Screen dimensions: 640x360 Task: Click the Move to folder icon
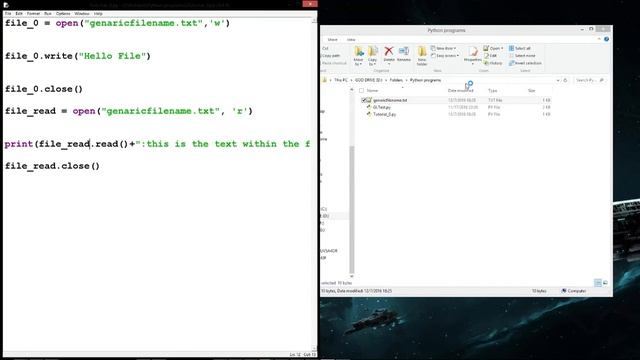[x=359, y=51]
